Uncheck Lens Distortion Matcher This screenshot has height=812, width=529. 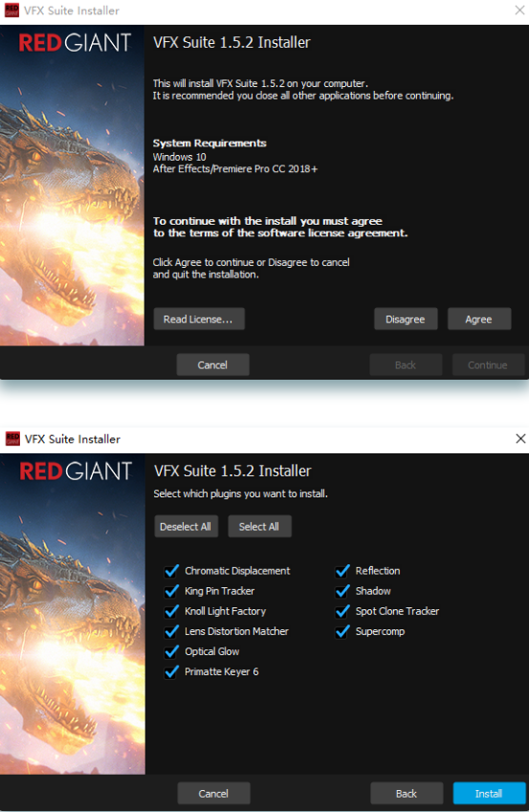click(x=171, y=631)
